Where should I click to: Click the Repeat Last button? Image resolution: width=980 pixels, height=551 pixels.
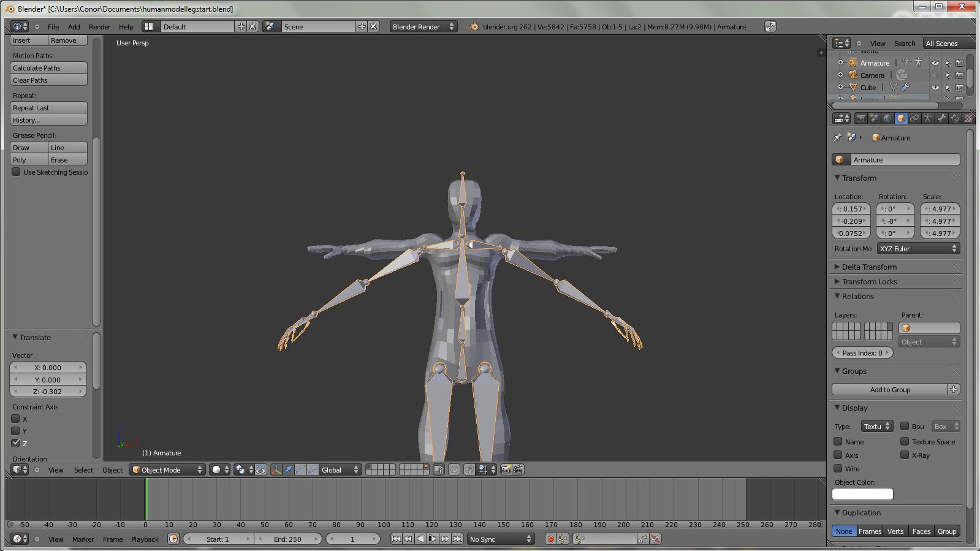(x=48, y=108)
